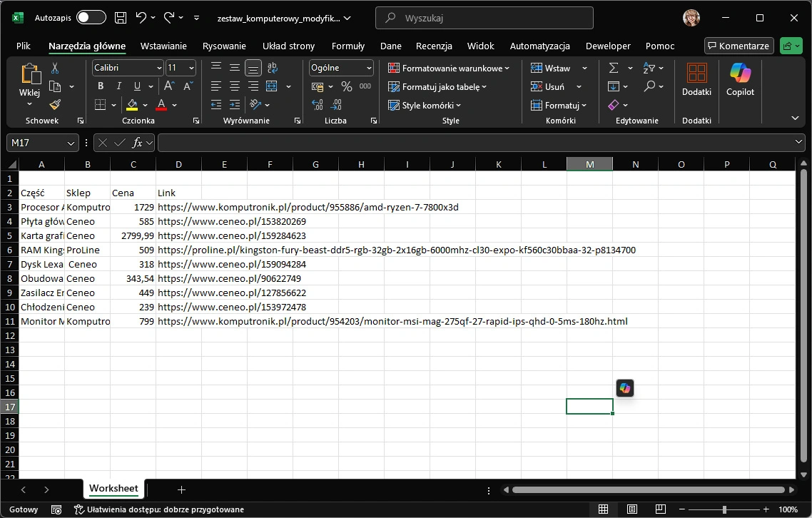Activate the Format Painter brush
812x518 pixels.
pyautogui.click(x=55, y=105)
